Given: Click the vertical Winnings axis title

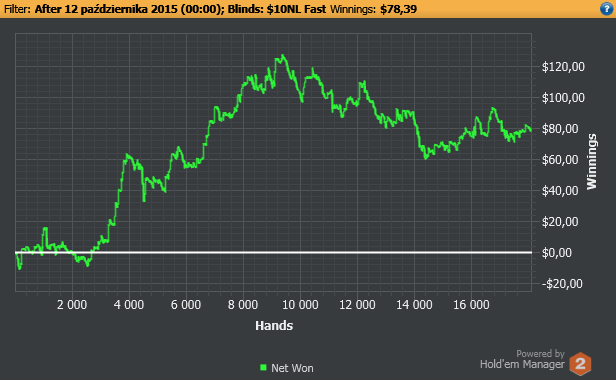Looking at the screenshot, I should 592,162.
